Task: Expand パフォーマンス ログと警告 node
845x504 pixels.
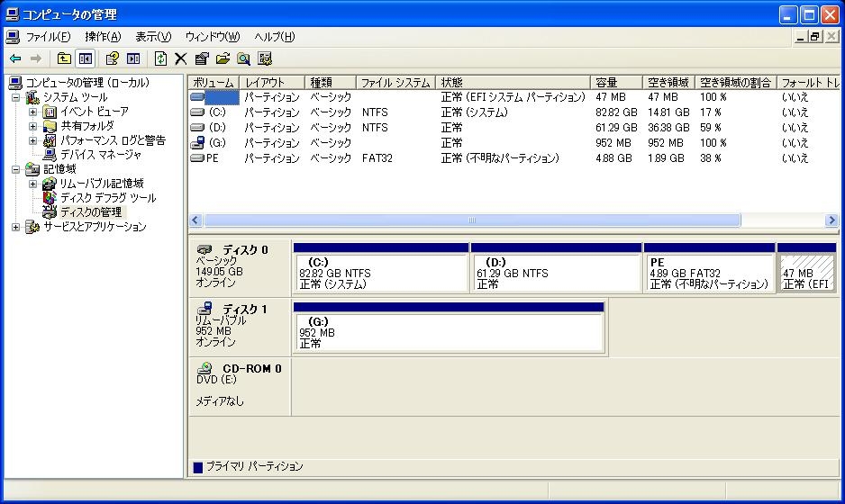Action: coord(32,140)
